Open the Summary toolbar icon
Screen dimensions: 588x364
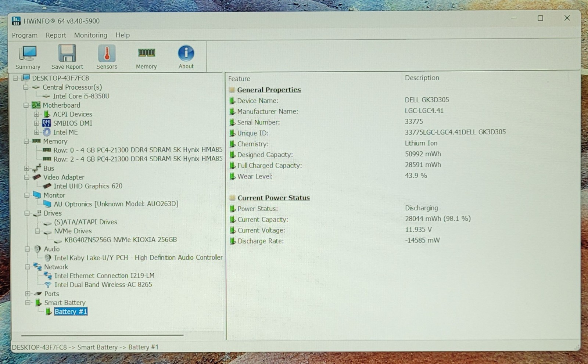[x=28, y=54]
